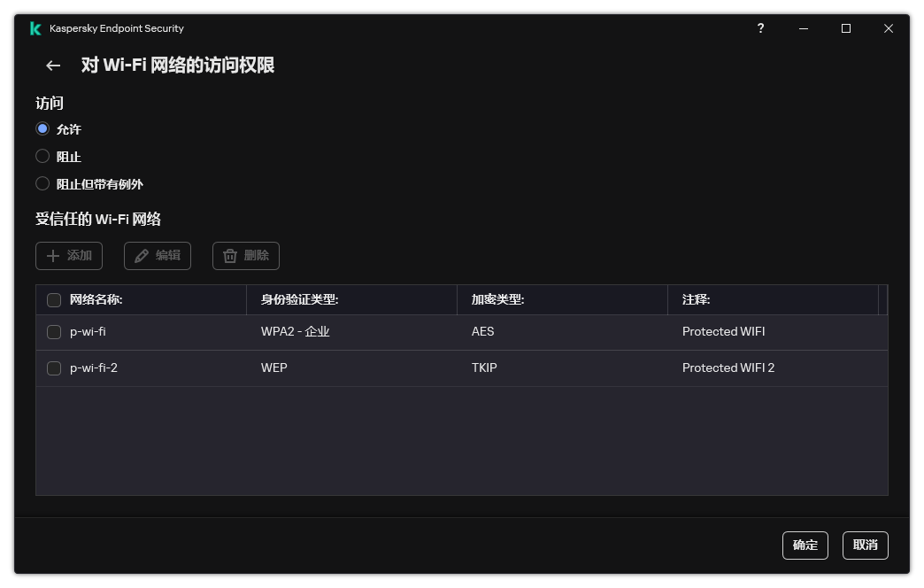
Task: Click the 网络名称 column header
Action: point(97,300)
